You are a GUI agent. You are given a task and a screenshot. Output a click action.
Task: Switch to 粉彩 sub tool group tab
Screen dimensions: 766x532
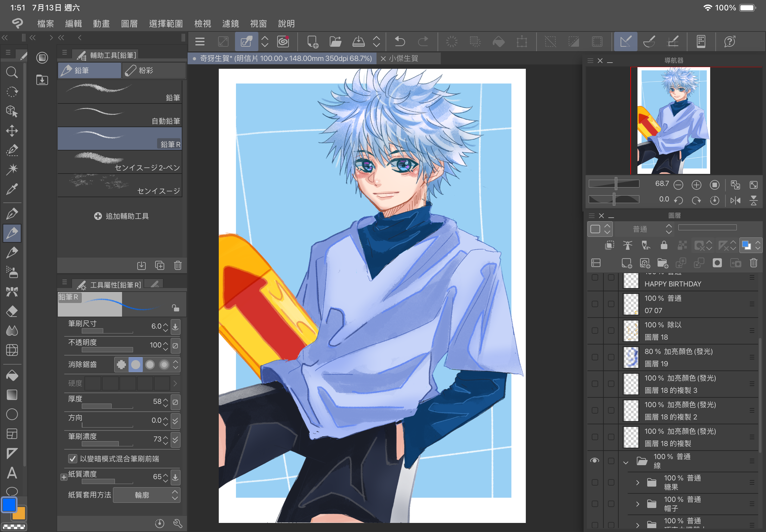154,70
